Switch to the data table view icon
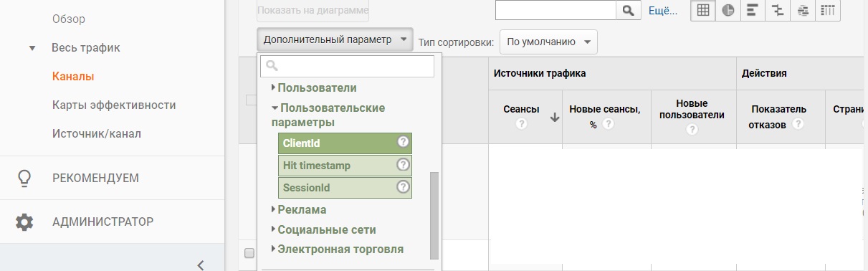868x271 pixels. click(702, 10)
